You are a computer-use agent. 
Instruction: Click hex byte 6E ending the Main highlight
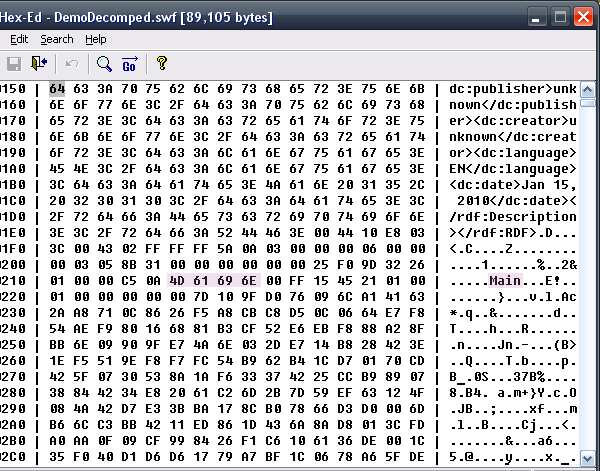point(249,281)
